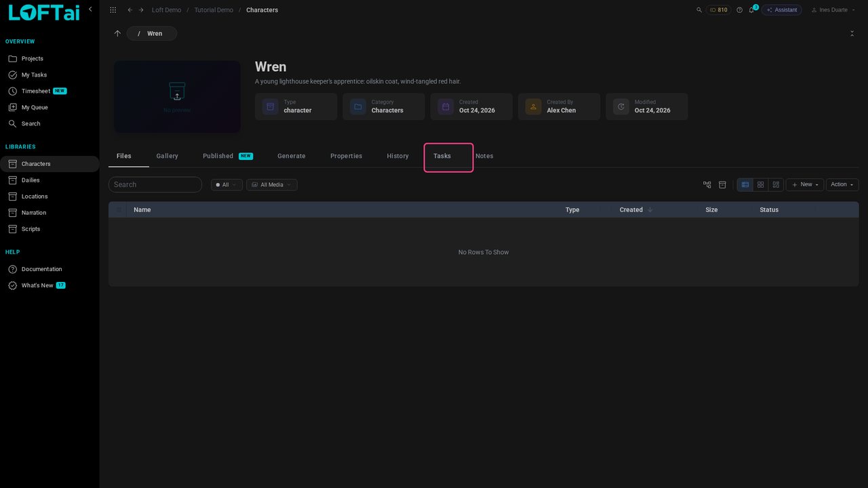Open the All status filter dropdown
The height and width of the screenshot is (488, 868).
tap(226, 184)
